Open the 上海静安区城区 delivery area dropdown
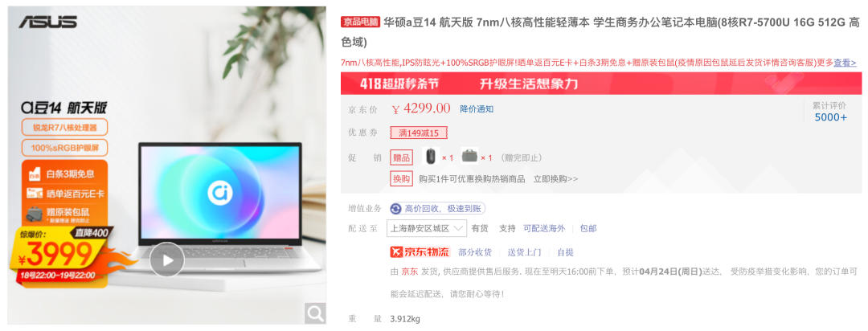 pos(426,228)
